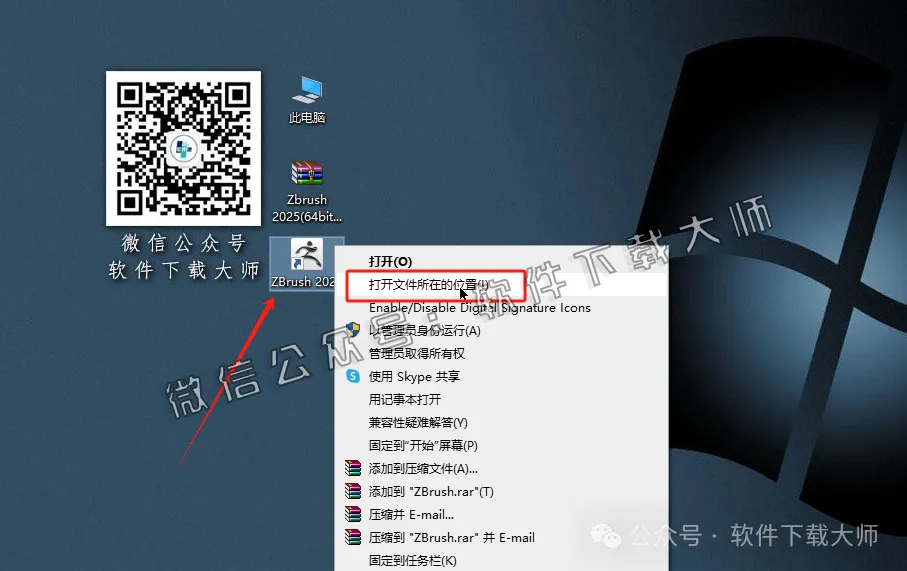
Task: Choose 管理员取得所有权
Action: click(502, 353)
